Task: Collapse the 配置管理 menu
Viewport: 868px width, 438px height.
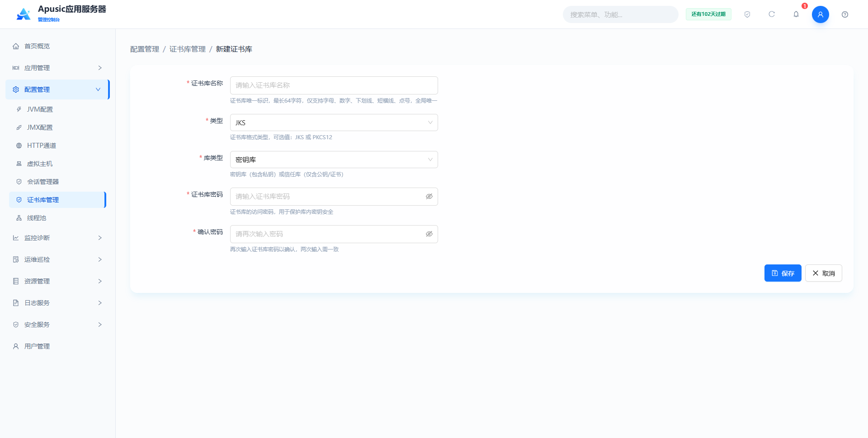Action: [x=58, y=89]
